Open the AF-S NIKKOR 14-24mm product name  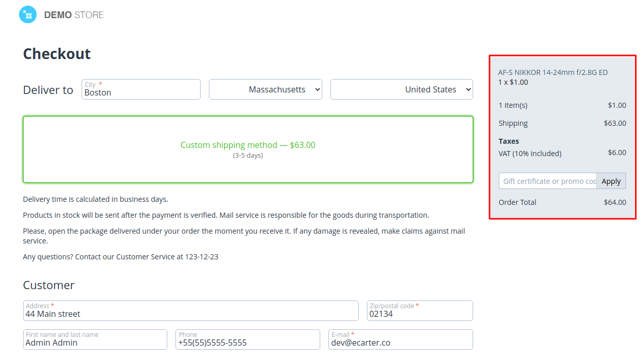pyautogui.click(x=553, y=72)
